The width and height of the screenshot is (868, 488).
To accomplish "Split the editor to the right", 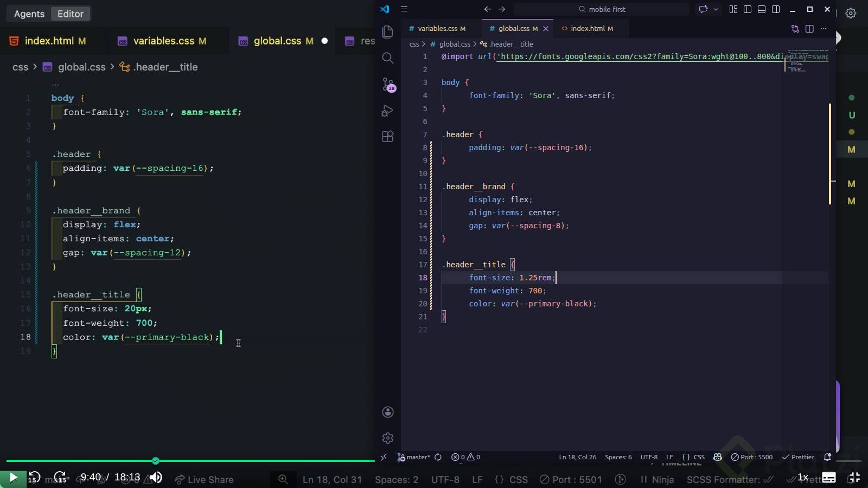I will tap(809, 29).
